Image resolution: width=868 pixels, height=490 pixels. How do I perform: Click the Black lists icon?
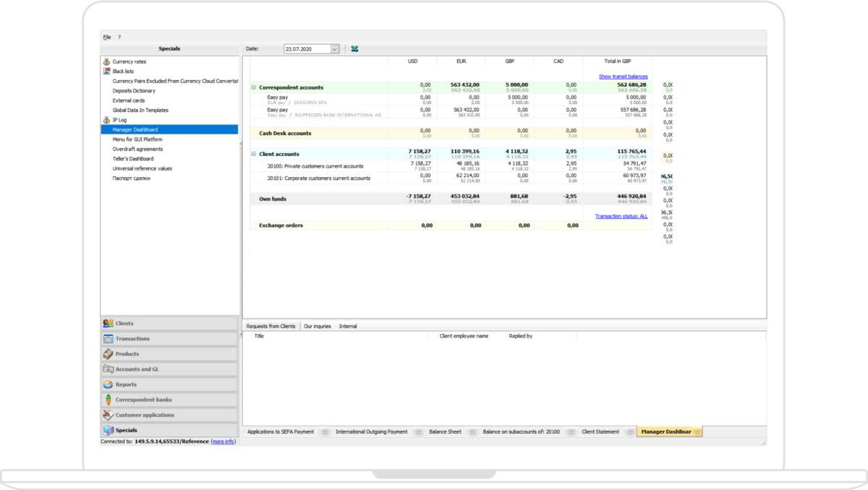[105, 71]
